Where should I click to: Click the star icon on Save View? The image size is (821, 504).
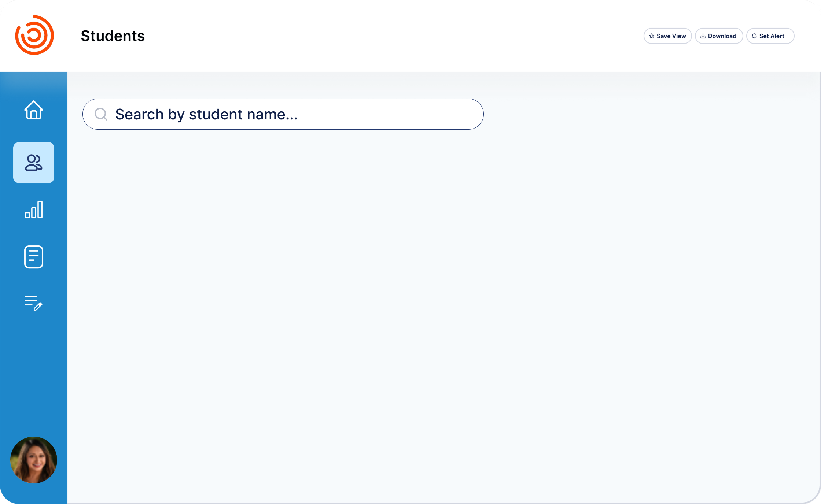(652, 36)
